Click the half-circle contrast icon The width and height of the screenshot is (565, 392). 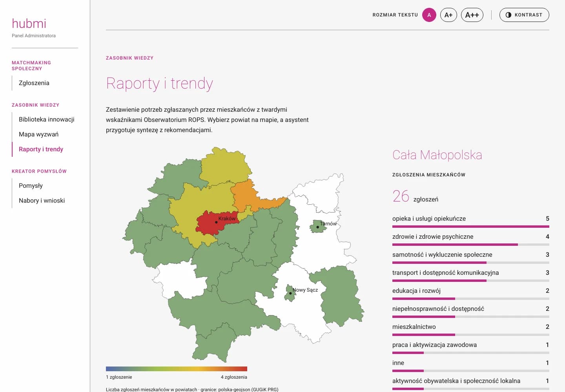508,15
